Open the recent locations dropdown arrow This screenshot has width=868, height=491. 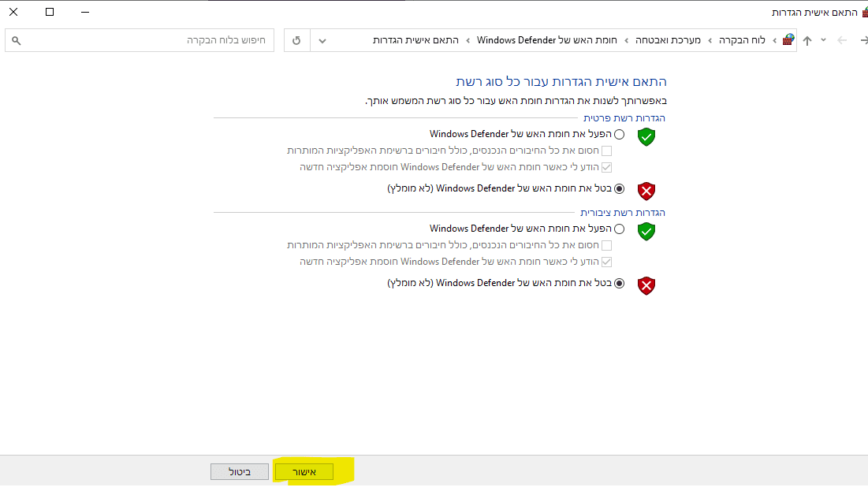click(823, 40)
